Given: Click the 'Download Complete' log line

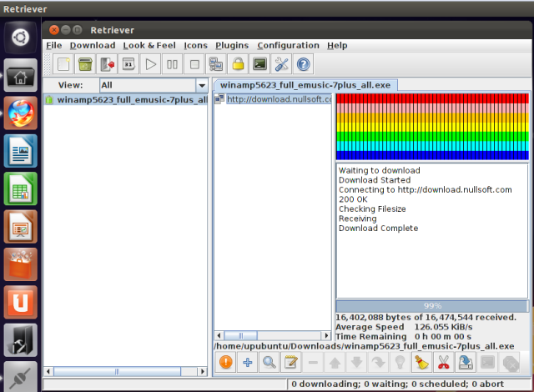Looking at the screenshot, I should coord(378,228).
